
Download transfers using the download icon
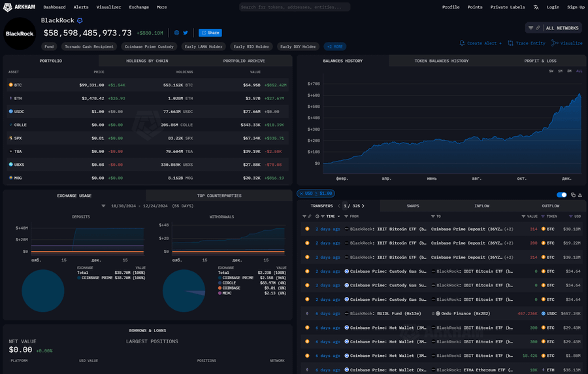click(580, 195)
